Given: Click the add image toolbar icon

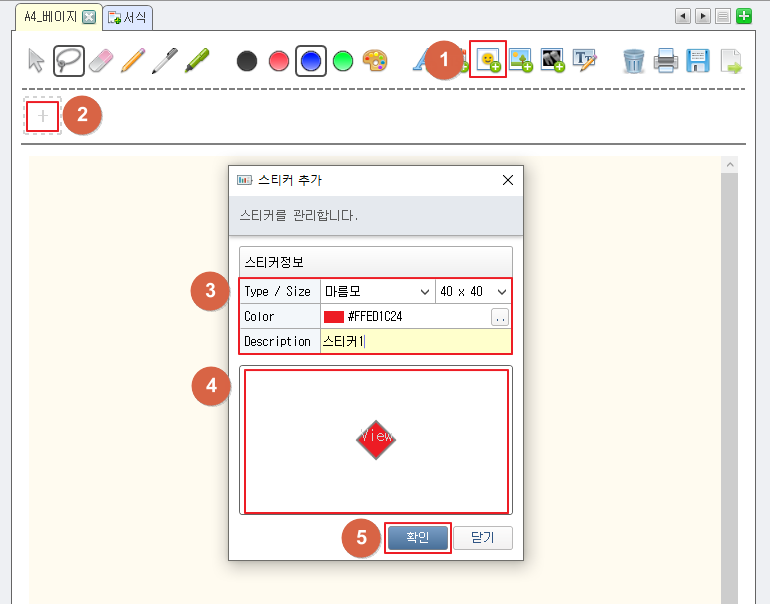Looking at the screenshot, I should (x=520, y=61).
